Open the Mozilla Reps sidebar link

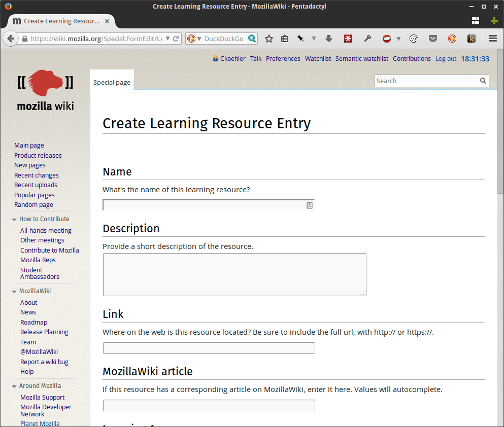(x=38, y=260)
